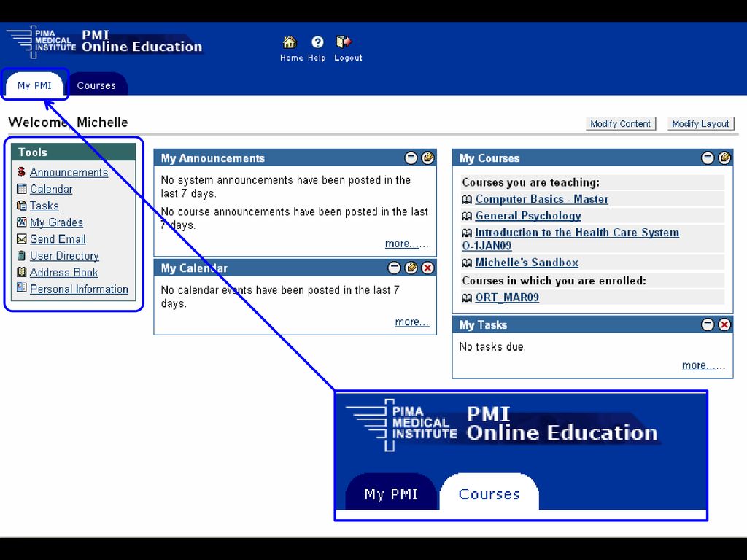Edit the My Calendar module with pencil icon
The height and width of the screenshot is (560, 747).
pos(411,268)
